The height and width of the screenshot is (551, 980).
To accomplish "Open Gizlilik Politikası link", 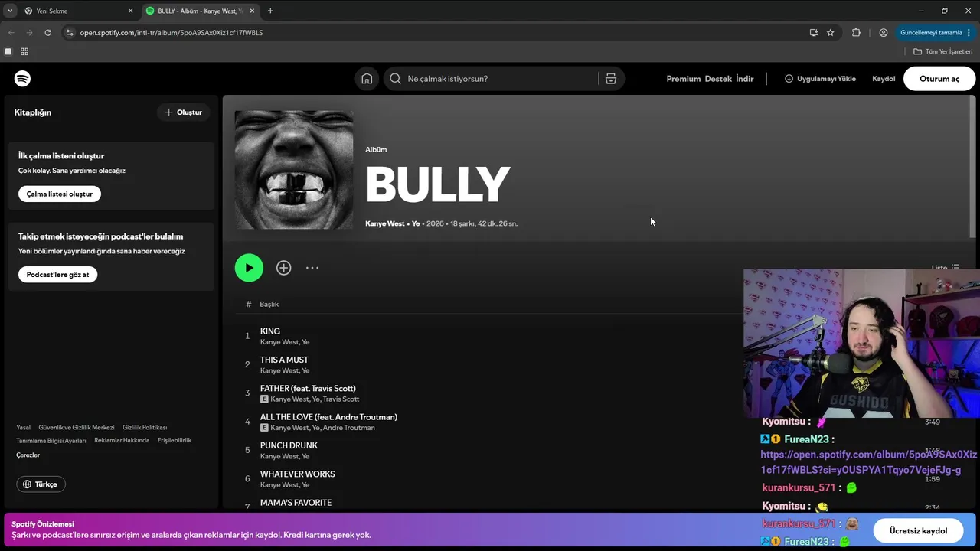I will (145, 428).
